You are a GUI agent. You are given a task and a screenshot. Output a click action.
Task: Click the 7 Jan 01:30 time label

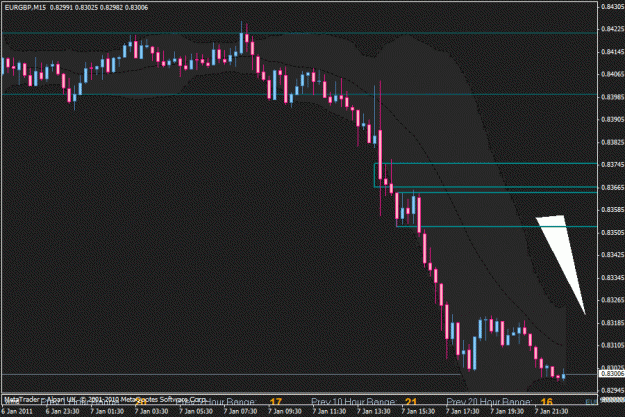[x=107, y=411]
